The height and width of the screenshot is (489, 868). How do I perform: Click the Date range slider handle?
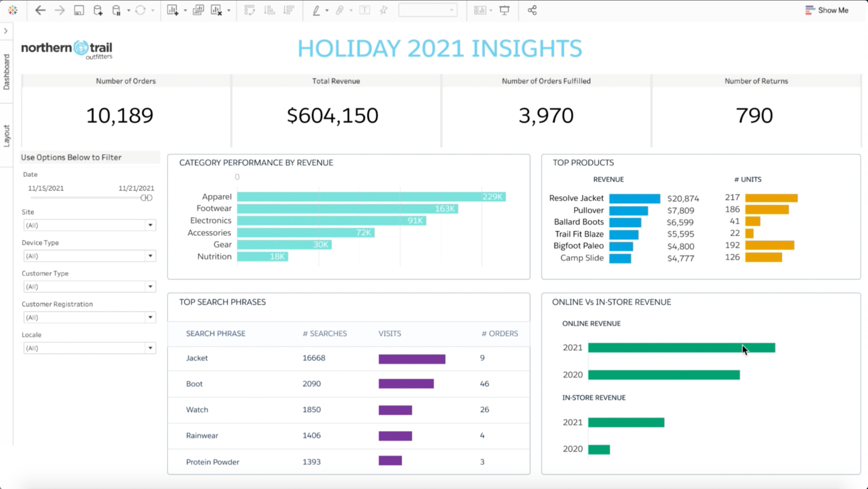(146, 198)
